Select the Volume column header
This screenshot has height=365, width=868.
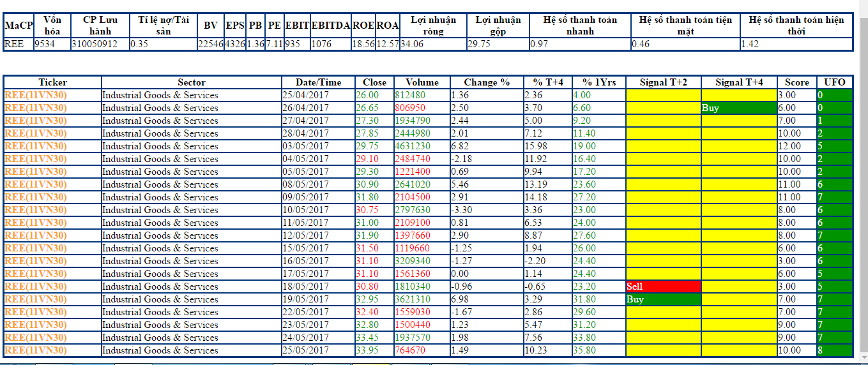point(422,82)
